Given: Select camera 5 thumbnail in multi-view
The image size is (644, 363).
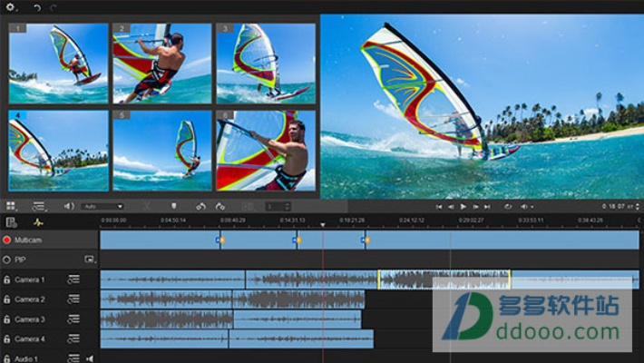Looking at the screenshot, I should point(161,151).
